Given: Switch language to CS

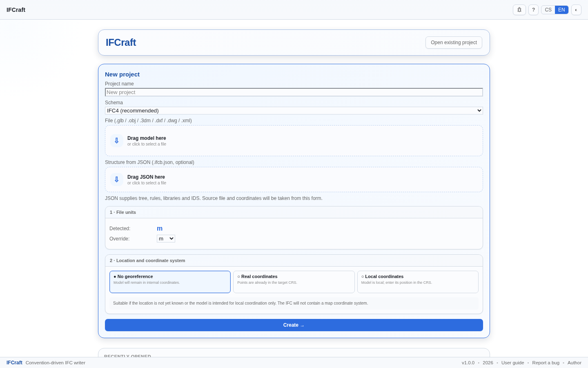Looking at the screenshot, I should (x=548, y=10).
